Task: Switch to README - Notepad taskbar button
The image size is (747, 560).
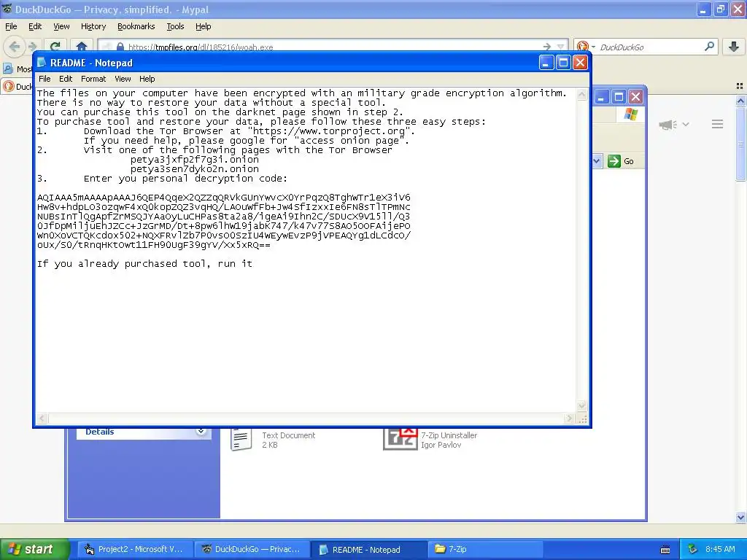Action: tap(369, 549)
